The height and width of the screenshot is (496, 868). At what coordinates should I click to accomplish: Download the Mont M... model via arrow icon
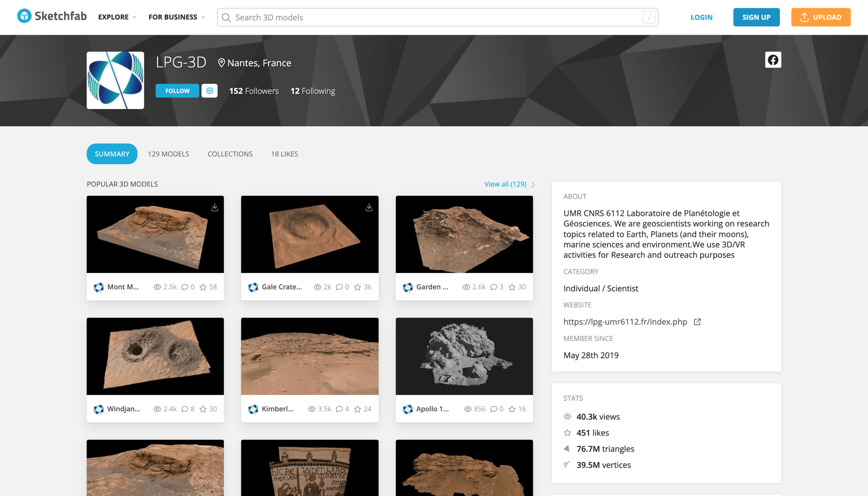point(215,208)
